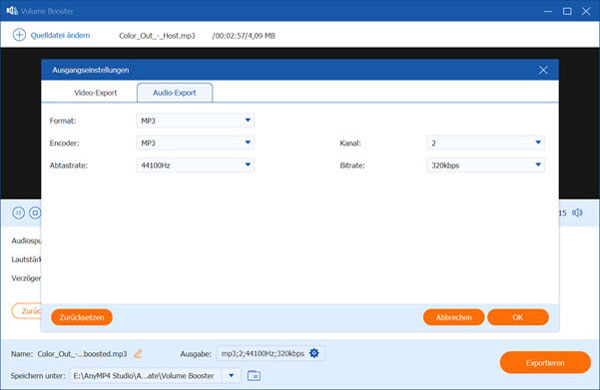
Task: Close the Ausgangseinstellungen dialog
Action: 543,70
